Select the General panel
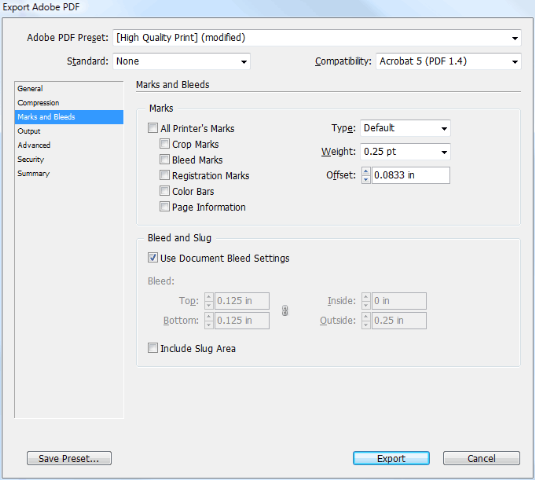Image resolution: width=535 pixels, height=480 pixels. coord(69,88)
